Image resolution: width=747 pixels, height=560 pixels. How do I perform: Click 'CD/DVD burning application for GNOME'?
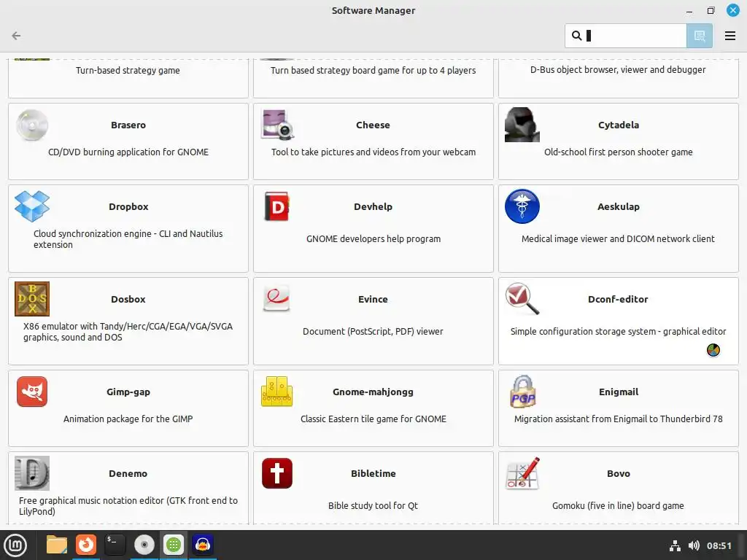coord(128,152)
